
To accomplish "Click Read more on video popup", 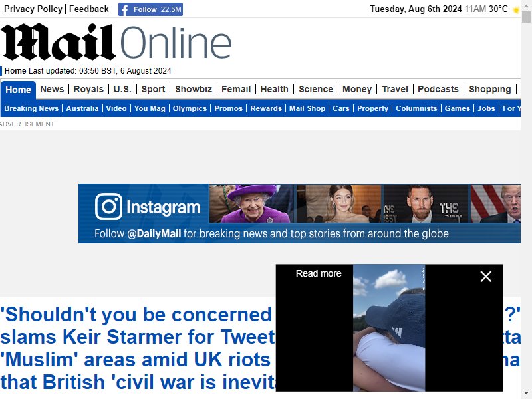I will pos(319,273).
